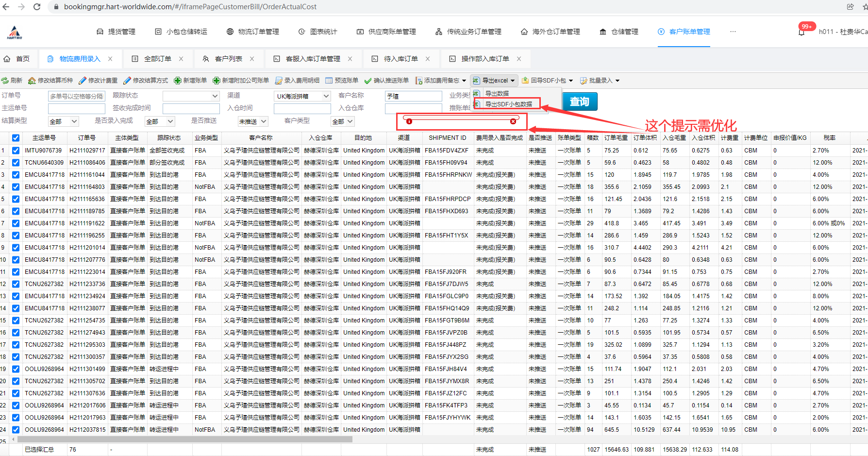Switch to the 全部订单 tab
This screenshot has width=868, height=456.
[x=157, y=59]
